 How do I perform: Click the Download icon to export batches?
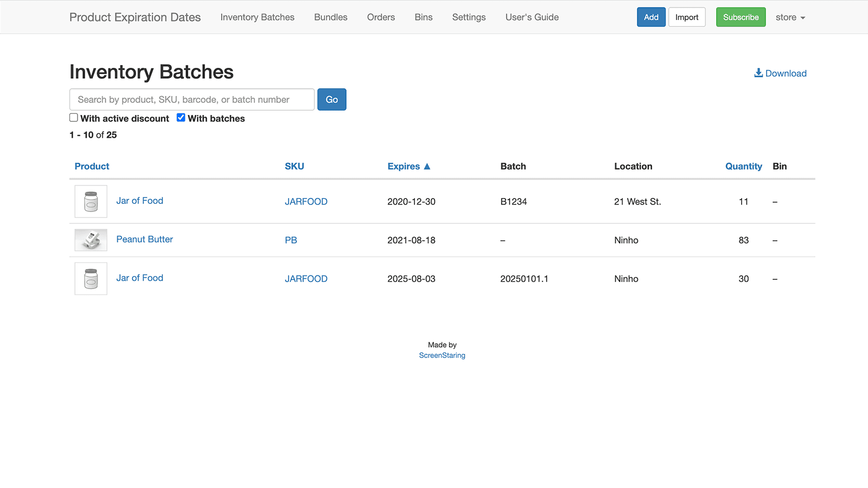758,73
